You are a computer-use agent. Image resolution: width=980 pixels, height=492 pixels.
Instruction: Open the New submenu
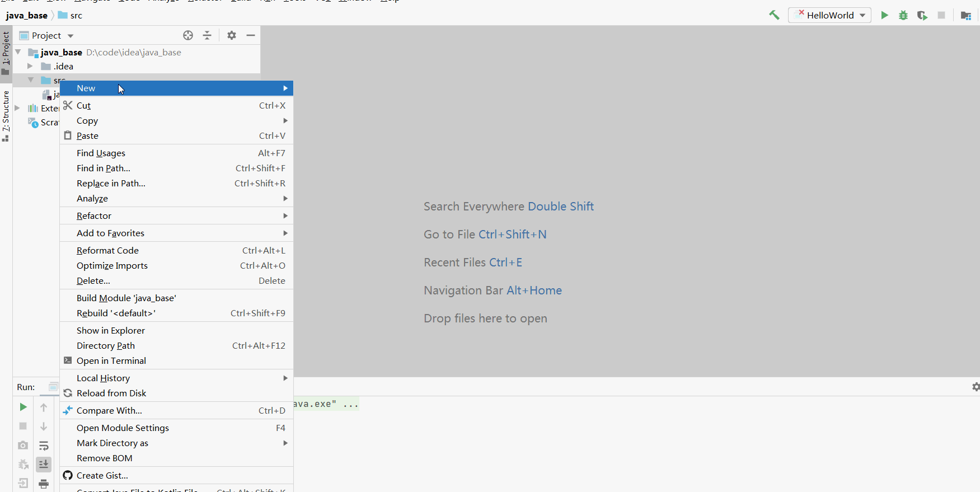click(x=176, y=88)
